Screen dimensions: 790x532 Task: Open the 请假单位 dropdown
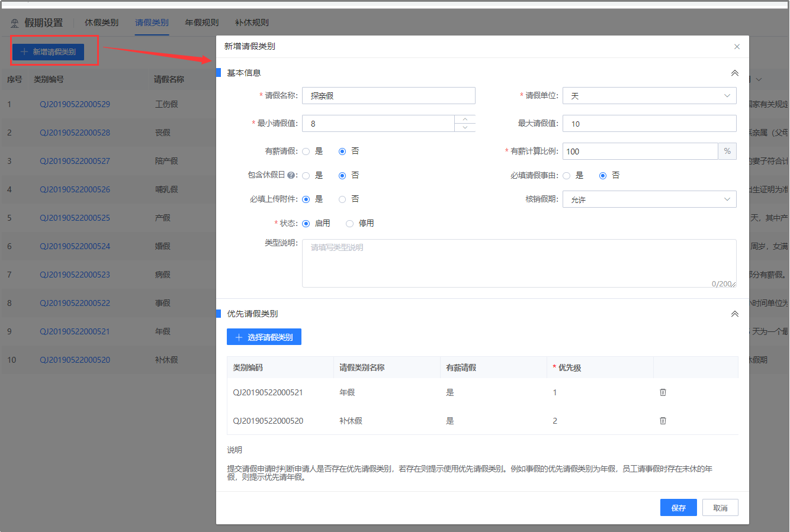pos(649,96)
